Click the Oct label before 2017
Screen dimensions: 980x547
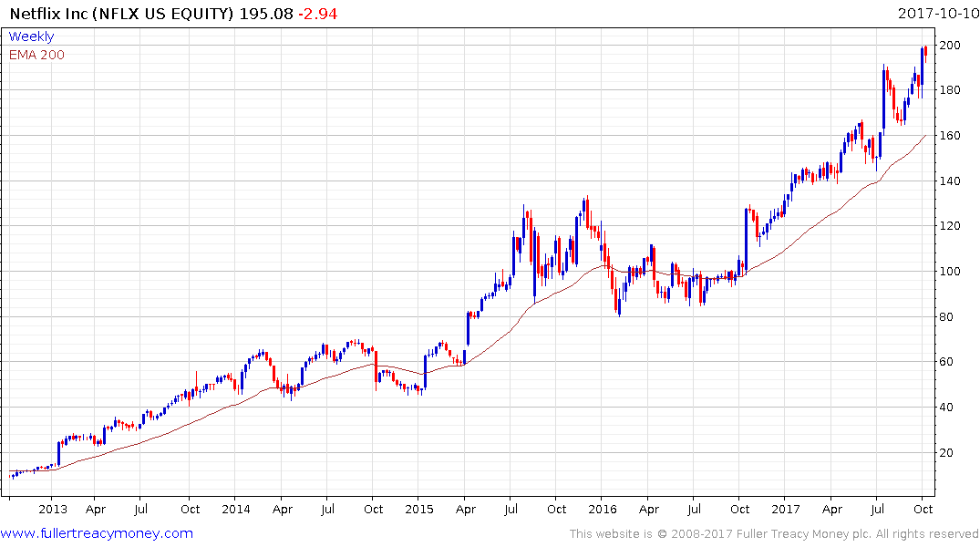click(x=739, y=509)
